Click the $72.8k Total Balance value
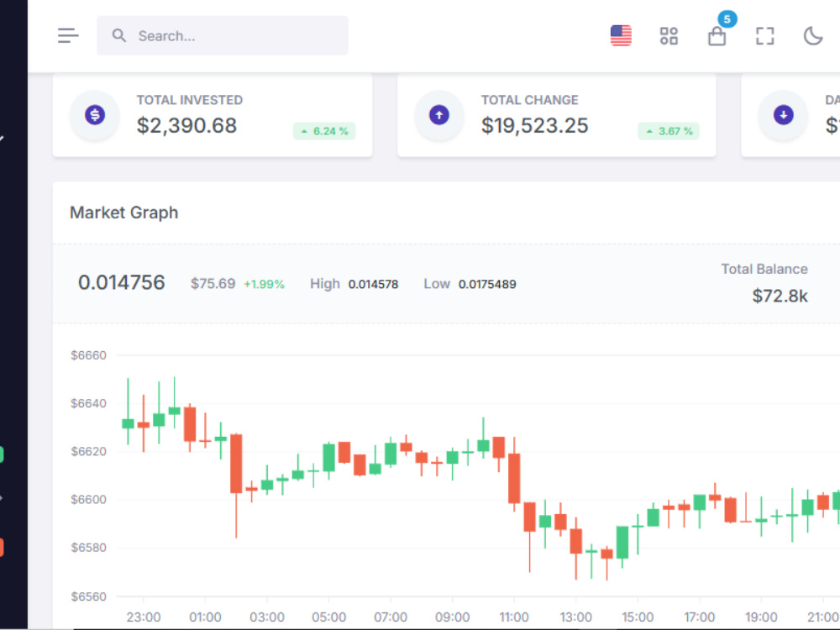This screenshot has height=630, width=840. point(780,296)
